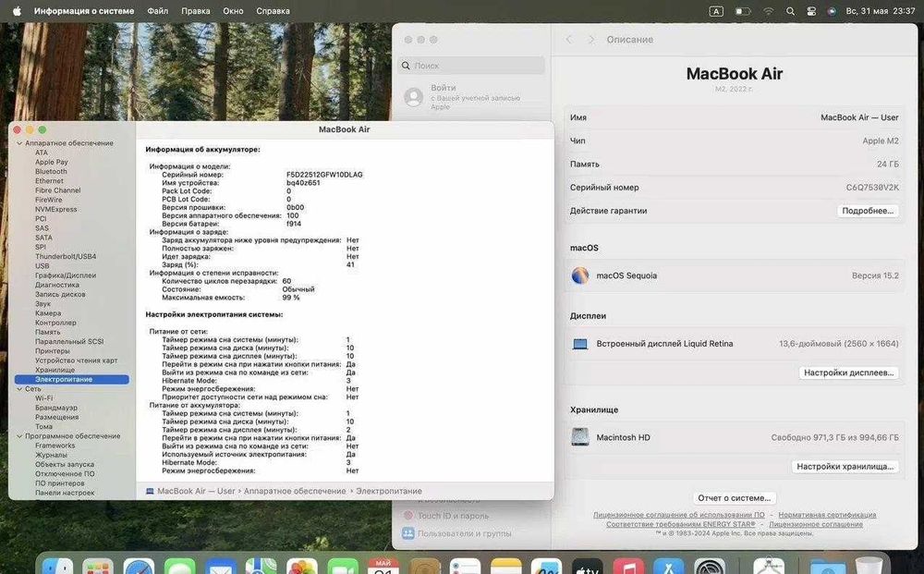Select Объекты запуска in the software tree

[x=65, y=464]
